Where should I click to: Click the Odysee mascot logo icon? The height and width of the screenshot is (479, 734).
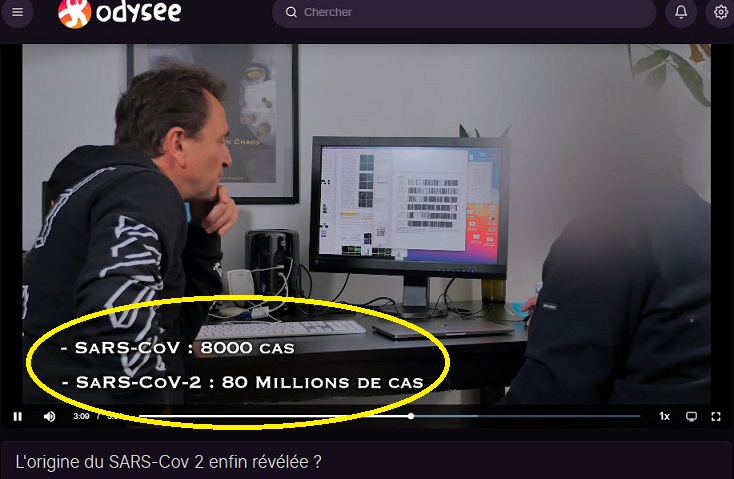tap(74, 14)
